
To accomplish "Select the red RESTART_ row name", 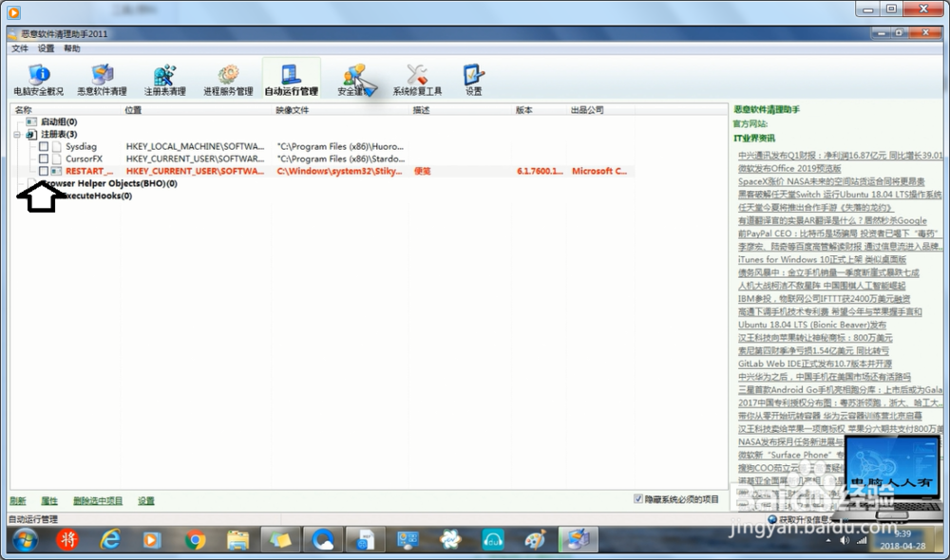I will [89, 172].
